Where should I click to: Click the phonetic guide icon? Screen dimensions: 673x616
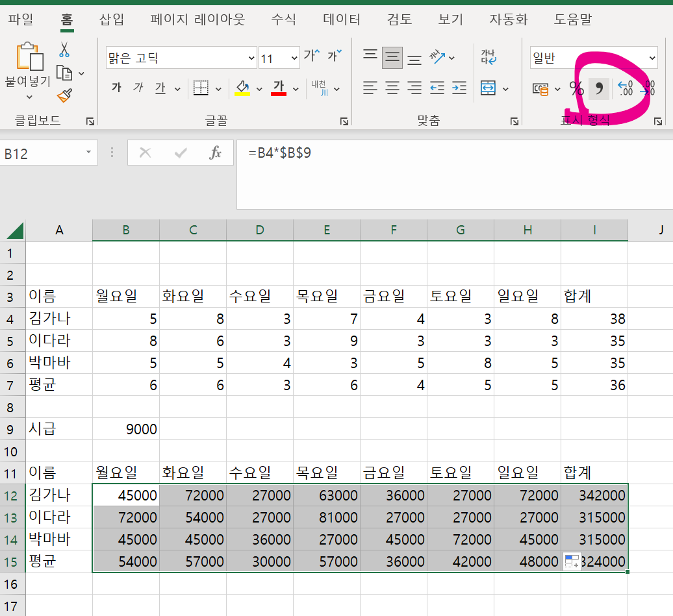pos(320,88)
